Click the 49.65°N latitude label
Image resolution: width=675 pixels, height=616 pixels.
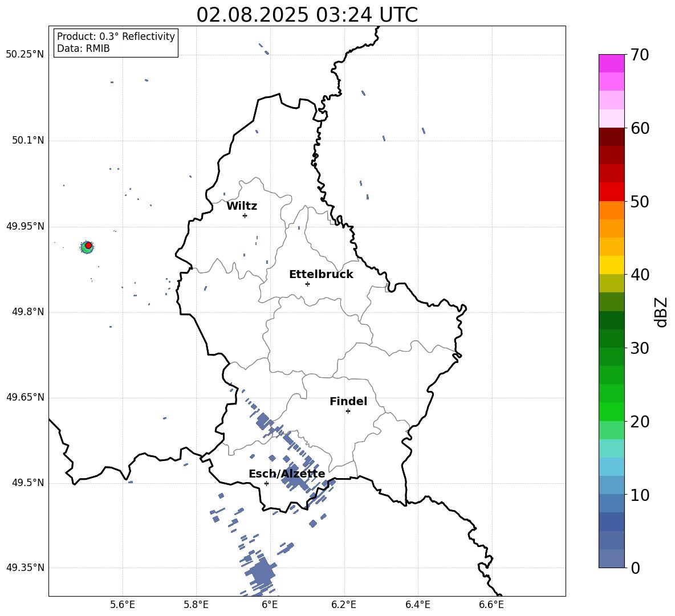(25, 397)
